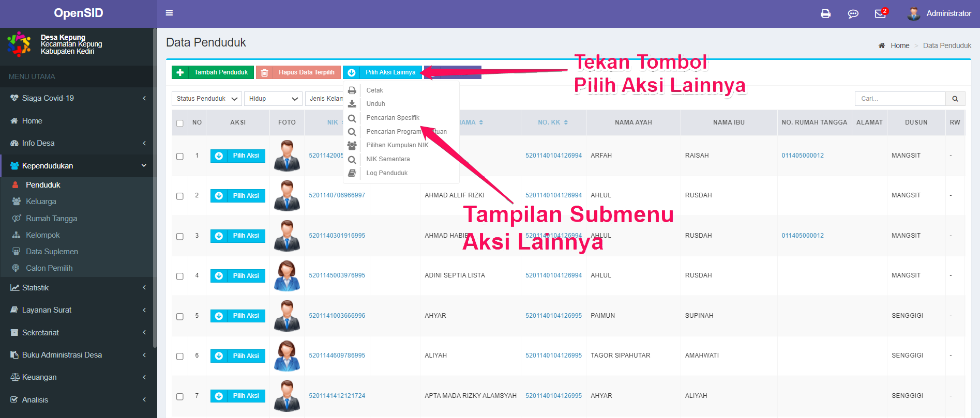
Task: Toggle the hamburger sidebar menu icon
Action: pyautogui.click(x=169, y=13)
